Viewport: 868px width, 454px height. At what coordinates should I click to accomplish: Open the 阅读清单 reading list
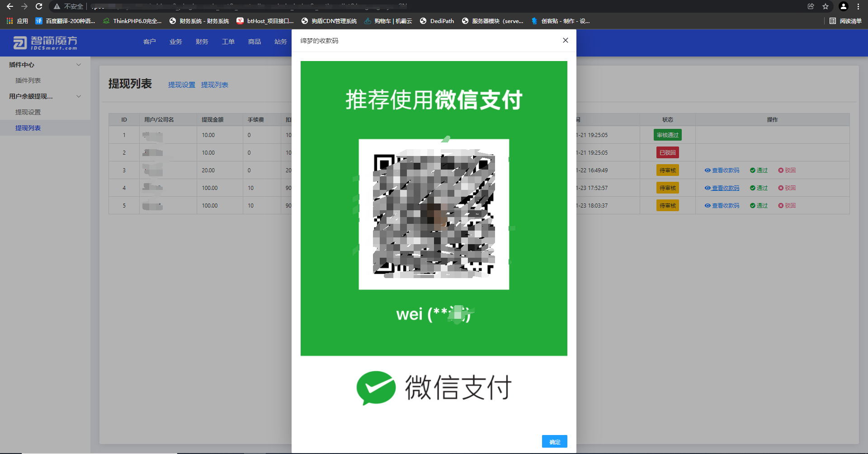[845, 21]
